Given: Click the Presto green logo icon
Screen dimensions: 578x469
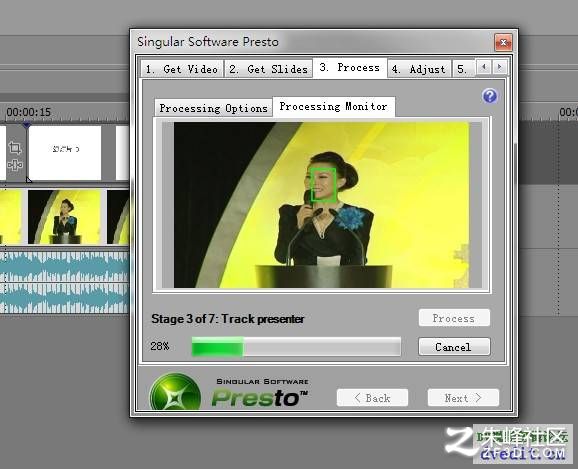Looking at the screenshot, I should [175, 392].
